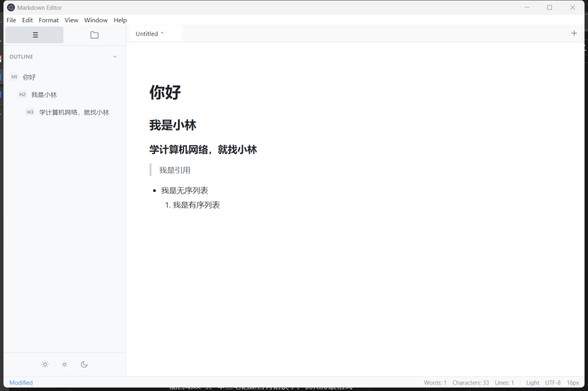
Task: Click the 我是小林 heading in editor
Action: click(173, 125)
